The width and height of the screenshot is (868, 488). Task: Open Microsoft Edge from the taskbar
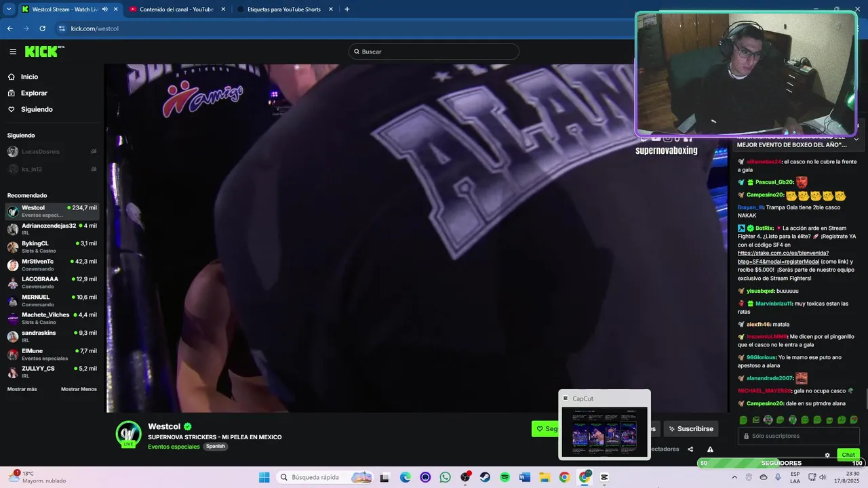[406, 477]
